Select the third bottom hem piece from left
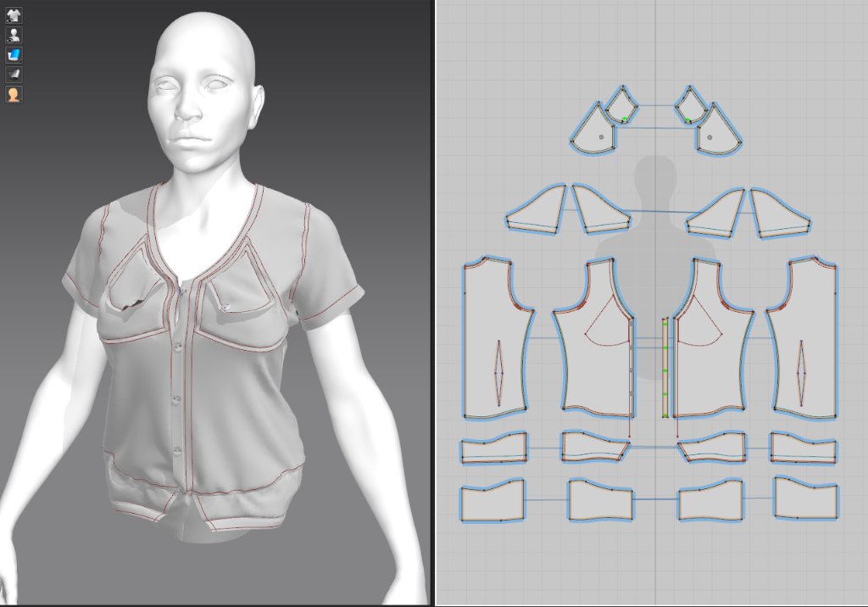The width and height of the screenshot is (868, 607). point(711,501)
